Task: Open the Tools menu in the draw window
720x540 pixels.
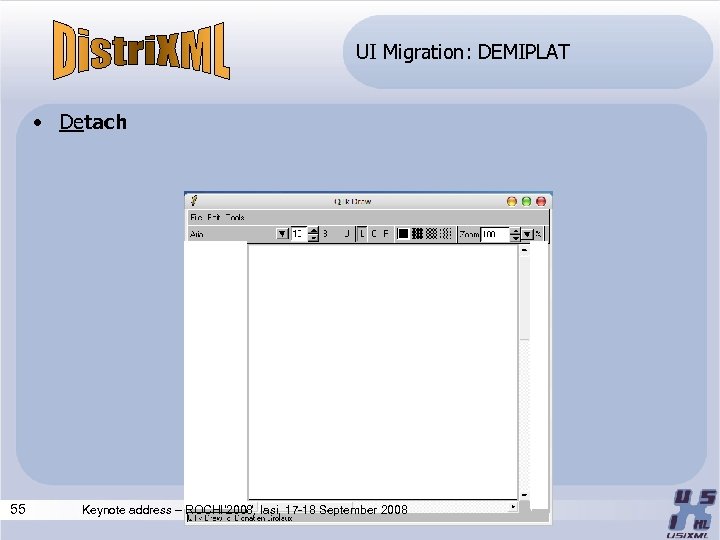Action: point(235,217)
